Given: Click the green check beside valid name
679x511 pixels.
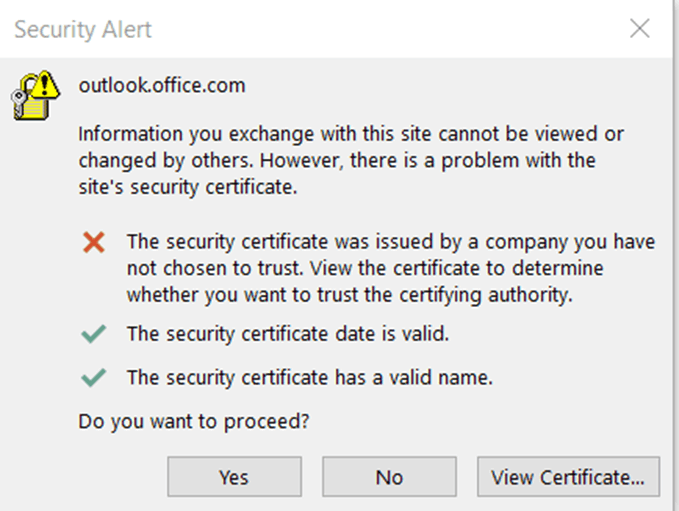Looking at the screenshot, I should (94, 378).
